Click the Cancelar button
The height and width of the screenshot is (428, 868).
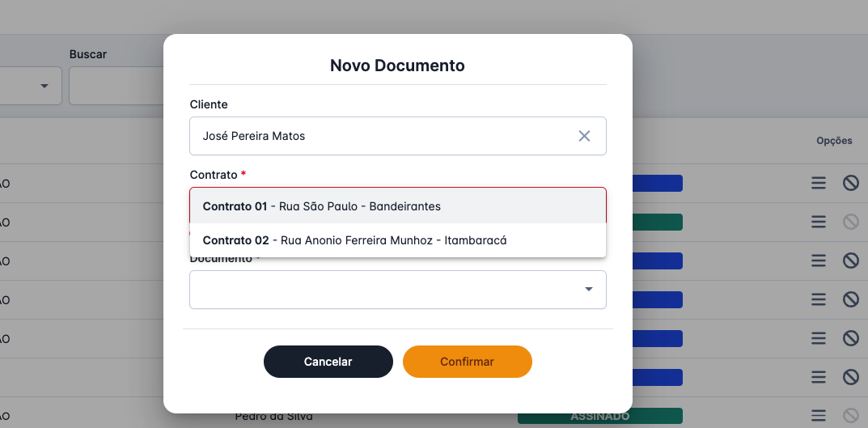click(x=328, y=362)
